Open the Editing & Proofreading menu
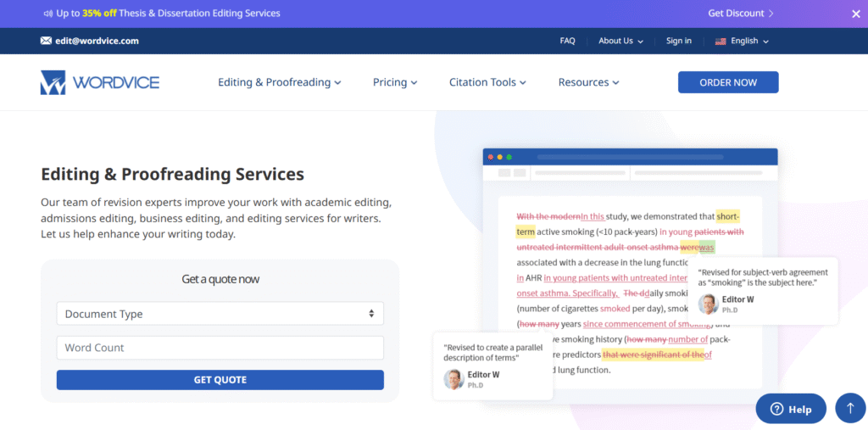The image size is (868, 430). tap(280, 82)
